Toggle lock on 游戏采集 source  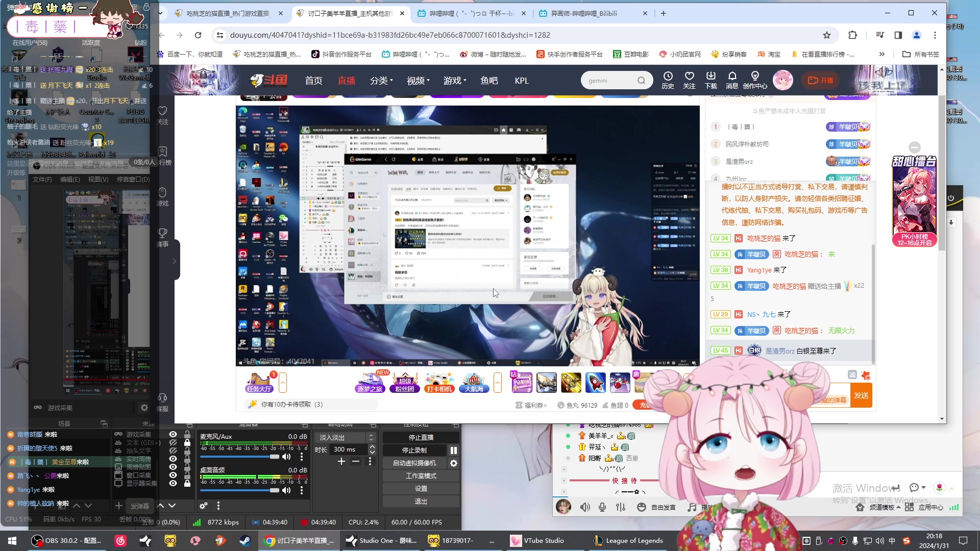tap(187, 434)
